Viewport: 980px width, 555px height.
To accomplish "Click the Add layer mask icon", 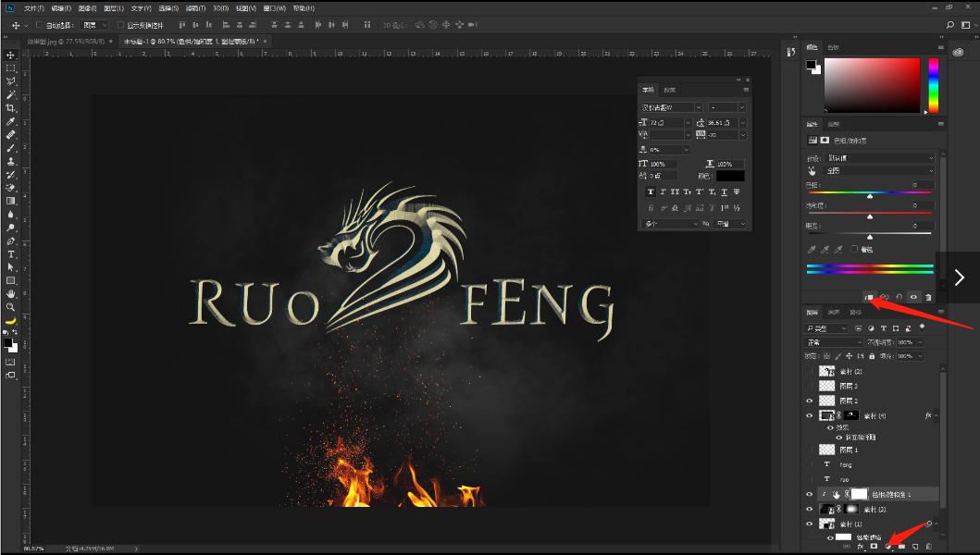I will point(873,546).
